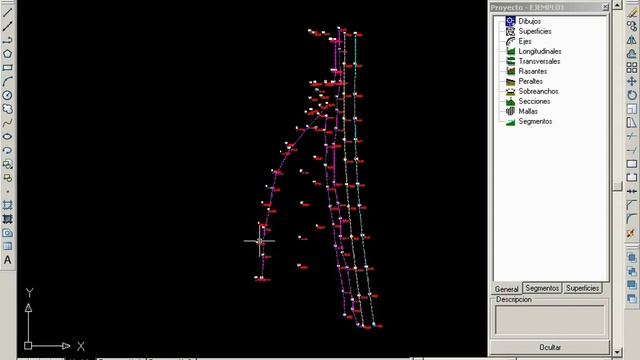640x360 pixels.
Task: Select the Polyline tool
Action: 7,40
